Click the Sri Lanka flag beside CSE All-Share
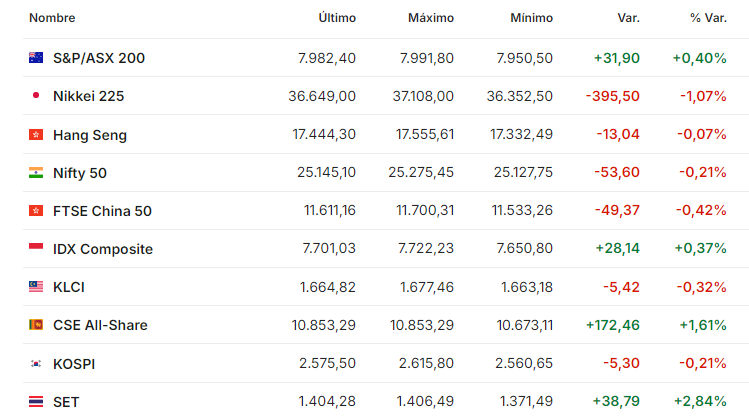Viewport: 749px width, 418px height. pos(36,325)
